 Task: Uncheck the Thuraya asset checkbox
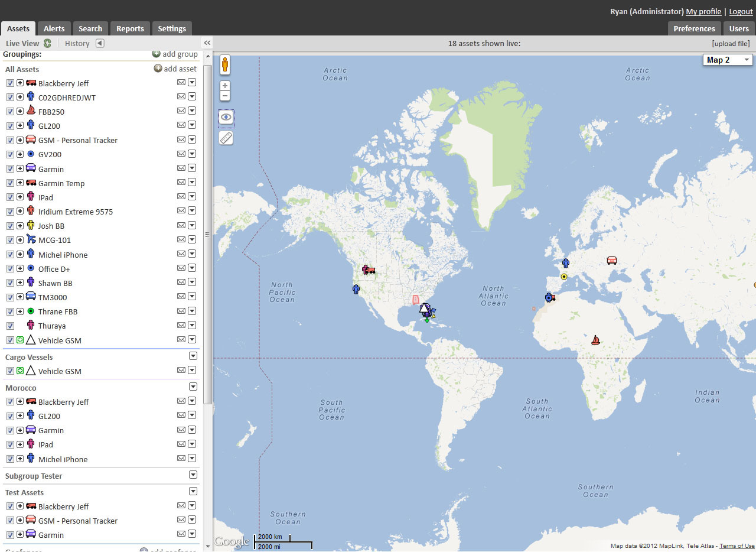(x=10, y=326)
